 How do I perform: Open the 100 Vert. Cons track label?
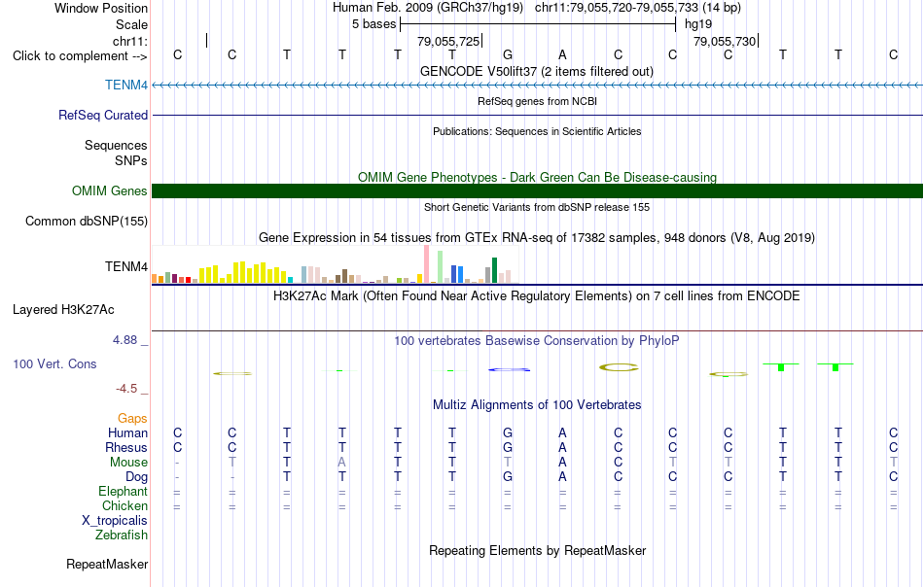54,363
